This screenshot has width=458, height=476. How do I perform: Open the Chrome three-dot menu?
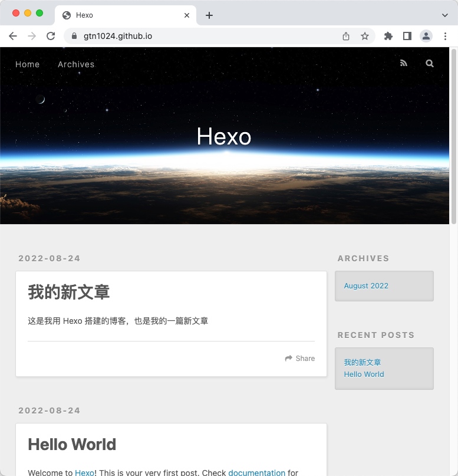(445, 36)
